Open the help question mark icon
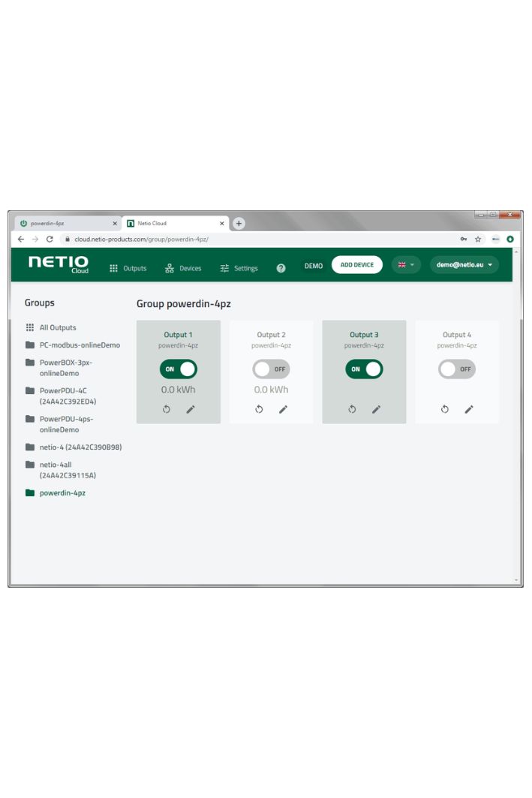 (x=281, y=268)
